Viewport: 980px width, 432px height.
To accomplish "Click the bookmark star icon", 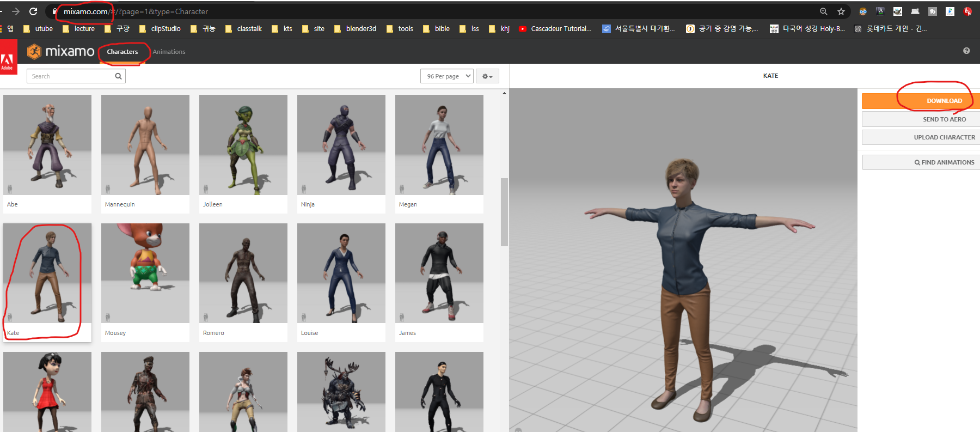I will (x=841, y=11).
